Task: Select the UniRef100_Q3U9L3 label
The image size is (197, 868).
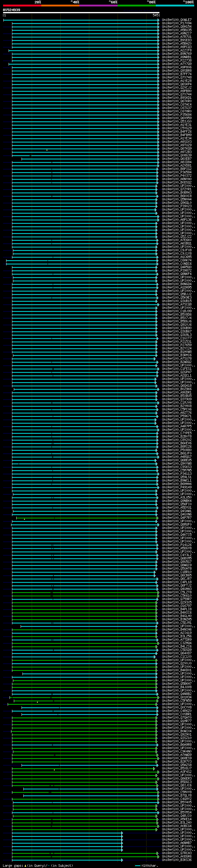Action: (176, 335)
